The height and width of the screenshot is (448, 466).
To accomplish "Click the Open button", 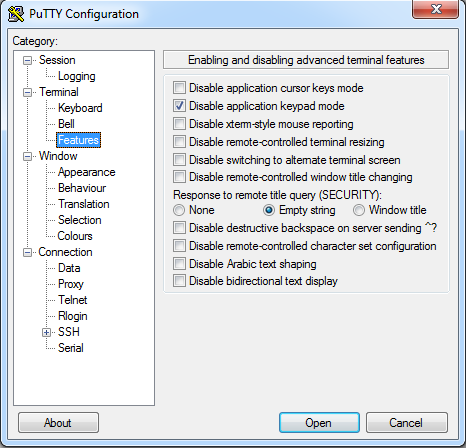I will click(x=319, y=423).
